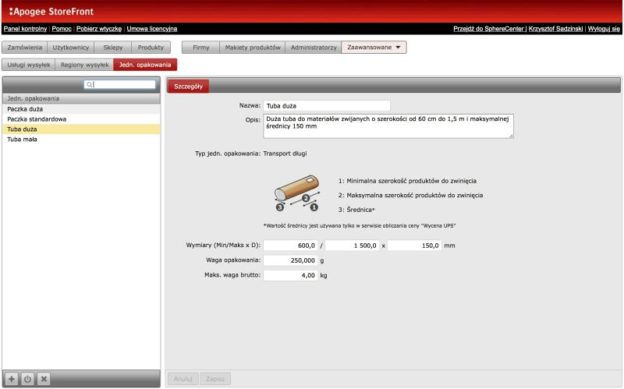Click the Apogee StoreFront logo
This screenshot has height=389, width=624.
(x=51, y=12)
